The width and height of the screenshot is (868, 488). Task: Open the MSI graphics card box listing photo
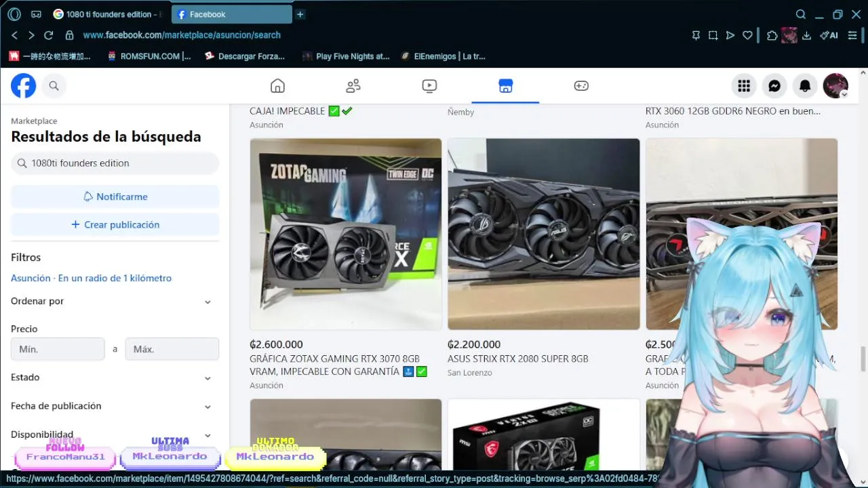543,434
